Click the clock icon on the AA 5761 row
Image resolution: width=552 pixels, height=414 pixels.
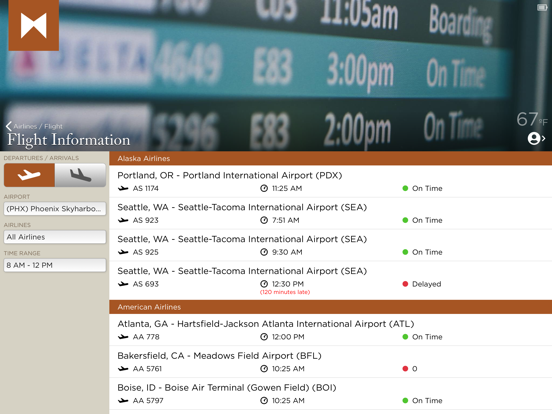tap(264, 369)
